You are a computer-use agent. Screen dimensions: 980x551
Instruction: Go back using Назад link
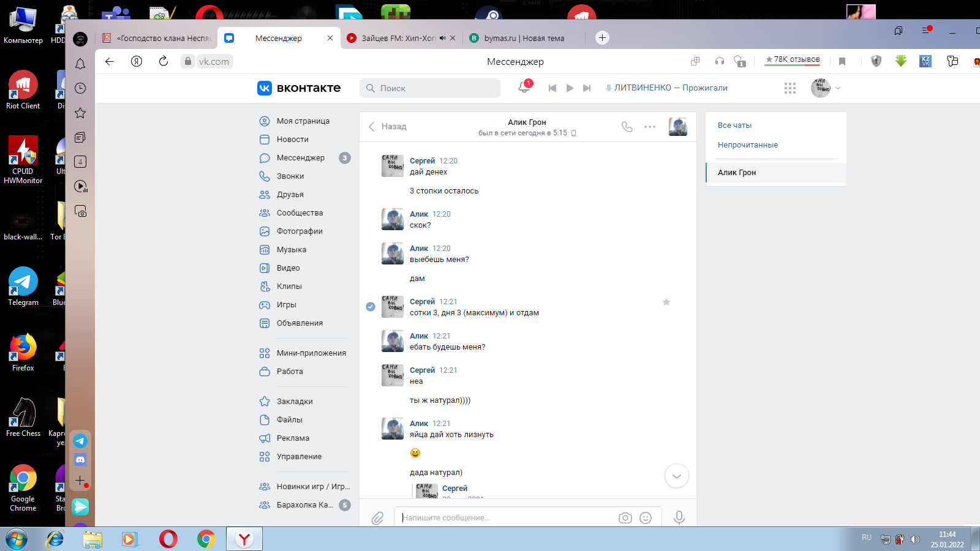point(388,127)
